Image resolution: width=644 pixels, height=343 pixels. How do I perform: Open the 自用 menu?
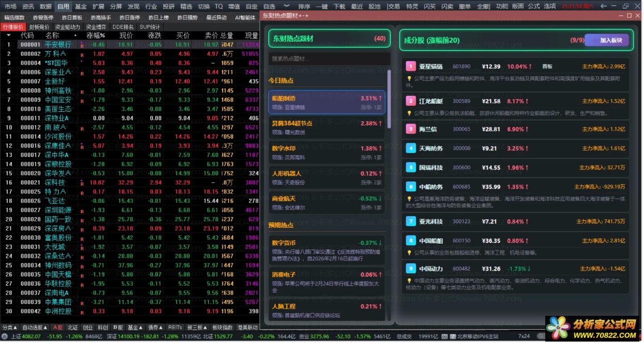[63, 7]
